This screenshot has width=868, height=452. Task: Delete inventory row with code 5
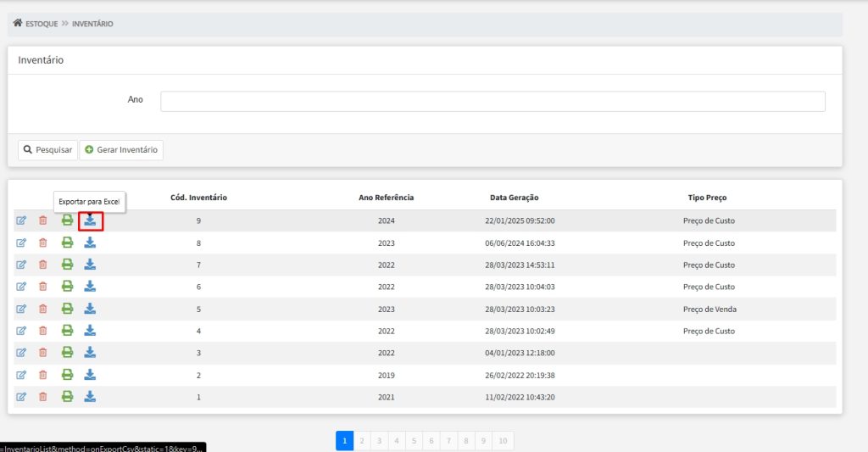(42, 309)
